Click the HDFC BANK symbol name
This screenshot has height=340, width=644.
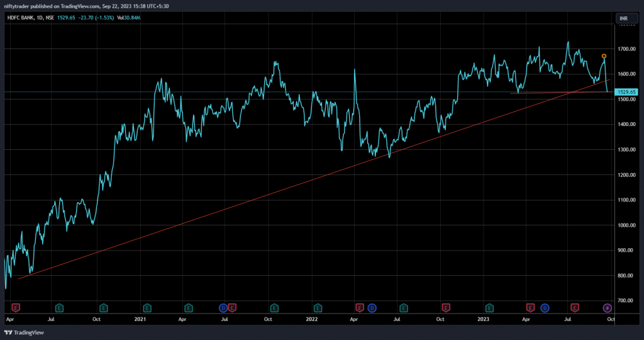pyautogui.click(x=21, y=18)
